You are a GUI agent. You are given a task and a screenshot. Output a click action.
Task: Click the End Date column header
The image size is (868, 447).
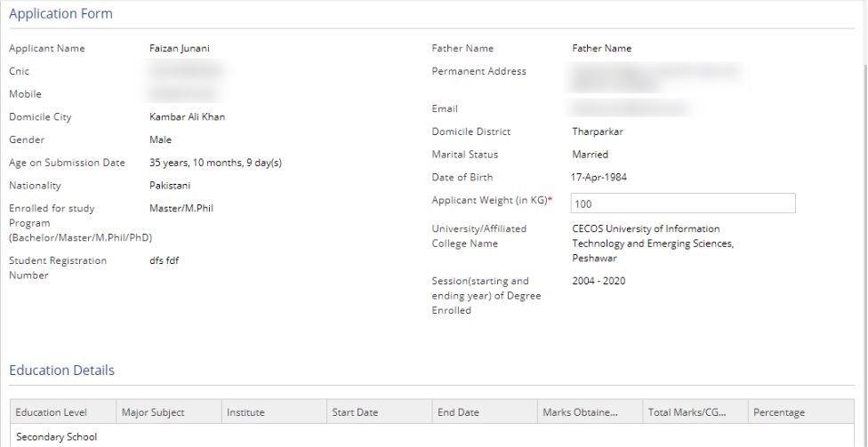[x=459, y=412]
